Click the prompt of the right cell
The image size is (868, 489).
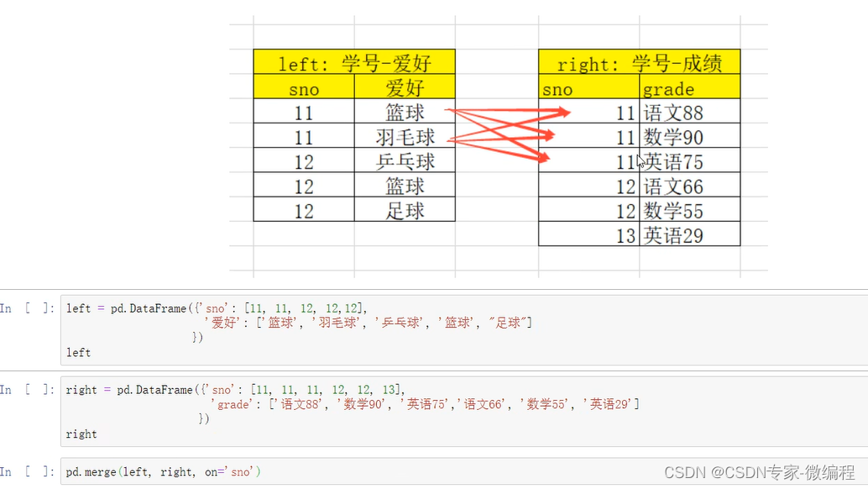click(27, 390)
